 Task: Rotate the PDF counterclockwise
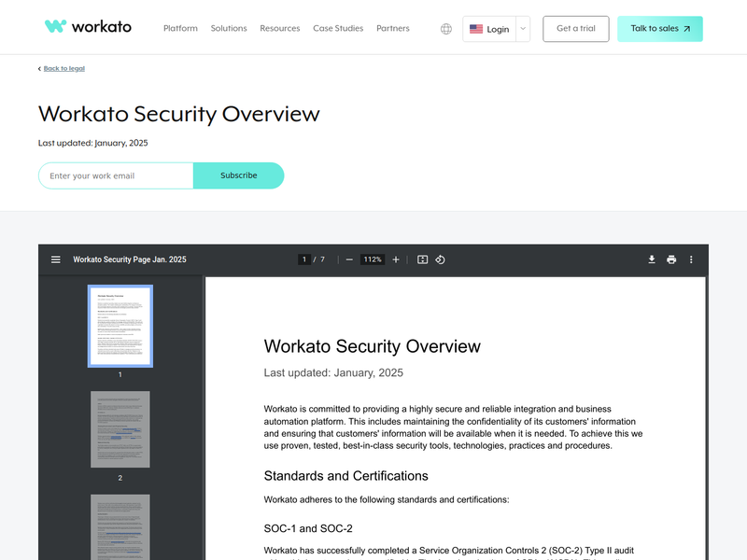click(x=440, y=259)
